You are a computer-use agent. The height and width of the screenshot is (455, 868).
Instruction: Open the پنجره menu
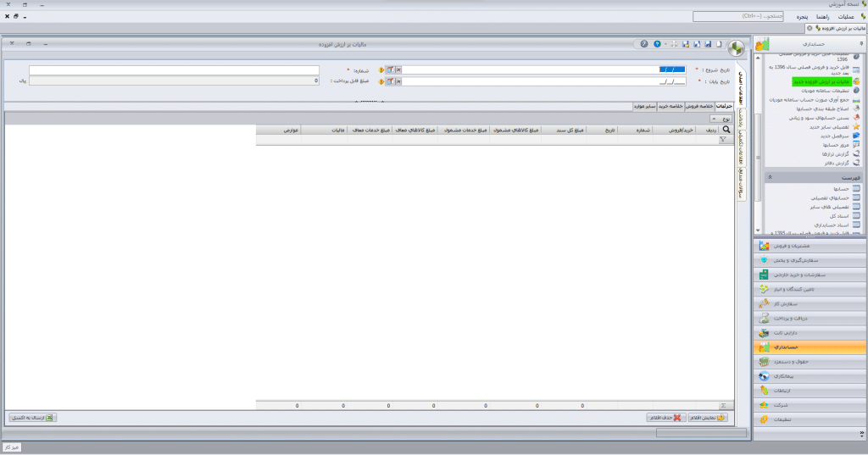click(802, 17)
